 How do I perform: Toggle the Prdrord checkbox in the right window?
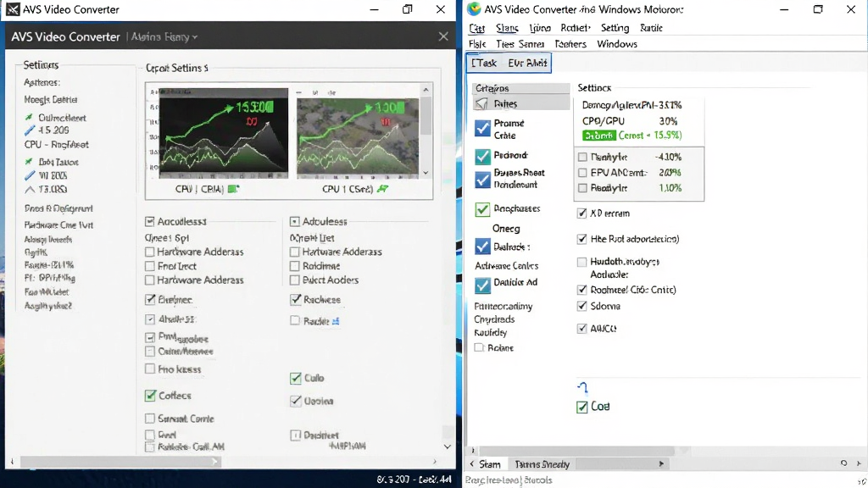point(482,156)
